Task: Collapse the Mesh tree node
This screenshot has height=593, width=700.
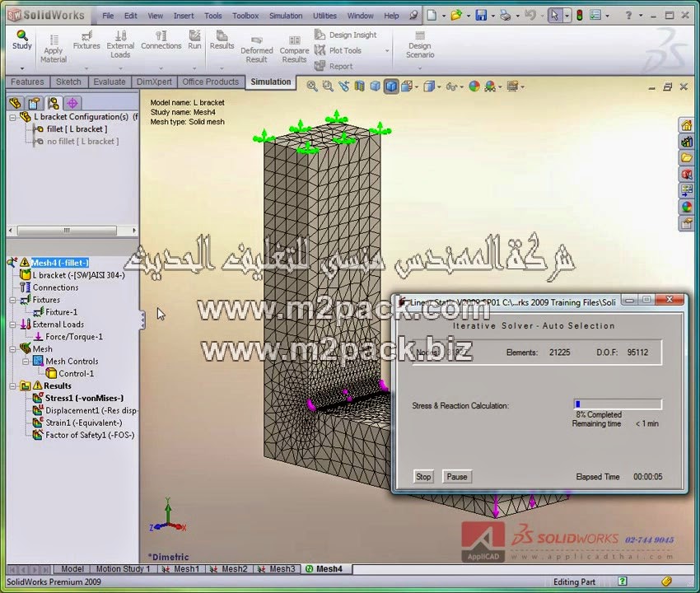Action: point(13,349)
